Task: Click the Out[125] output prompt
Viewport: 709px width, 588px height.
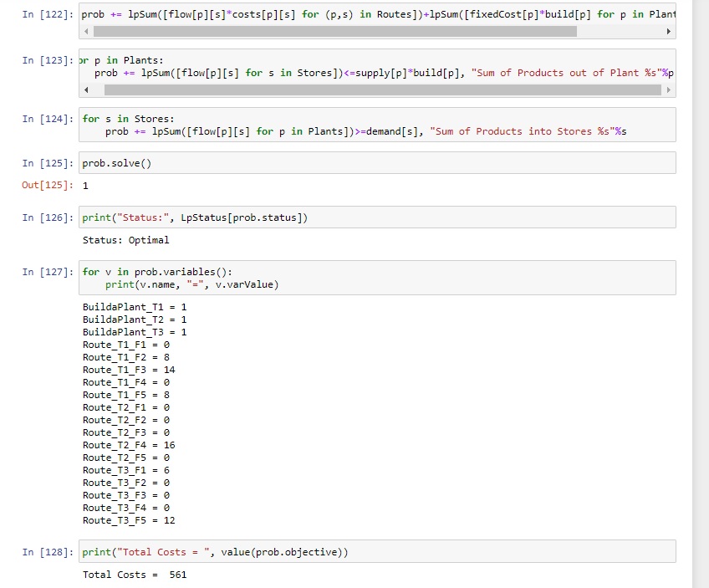Action: [48, 185]
